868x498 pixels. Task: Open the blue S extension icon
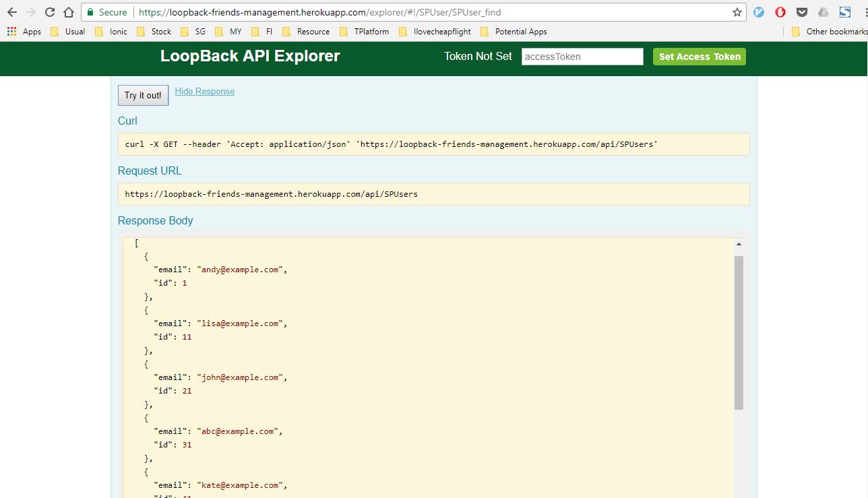tap(845, 12)
